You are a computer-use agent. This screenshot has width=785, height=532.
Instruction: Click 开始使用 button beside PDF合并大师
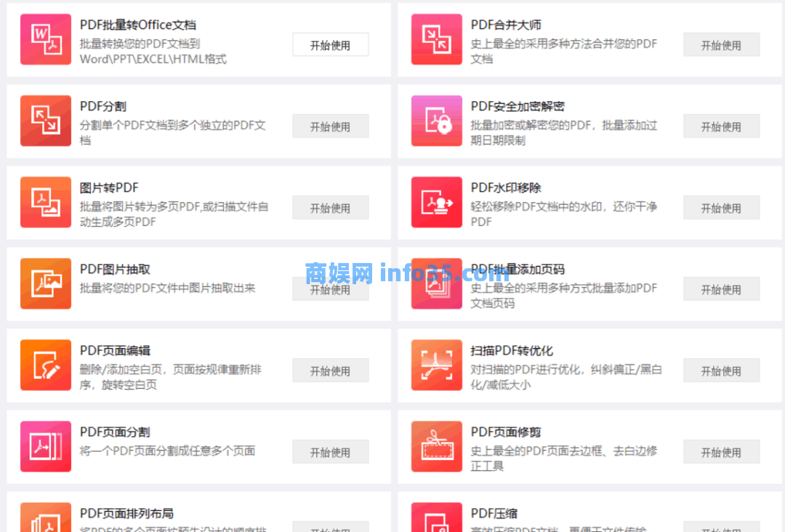(x=721, y=45)
